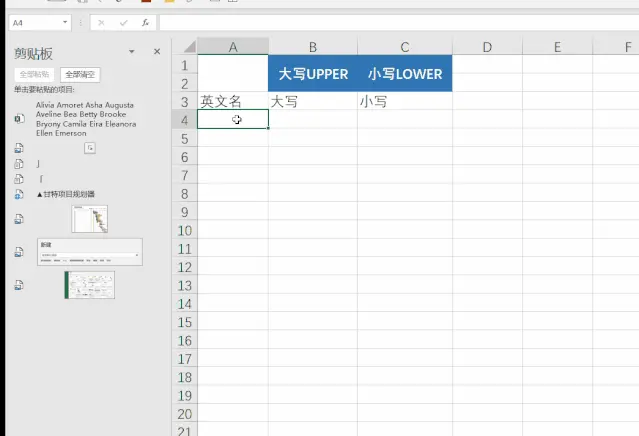Screen dimensions: 639x436
Task: Select row 9 header
Action: (185, 212)
